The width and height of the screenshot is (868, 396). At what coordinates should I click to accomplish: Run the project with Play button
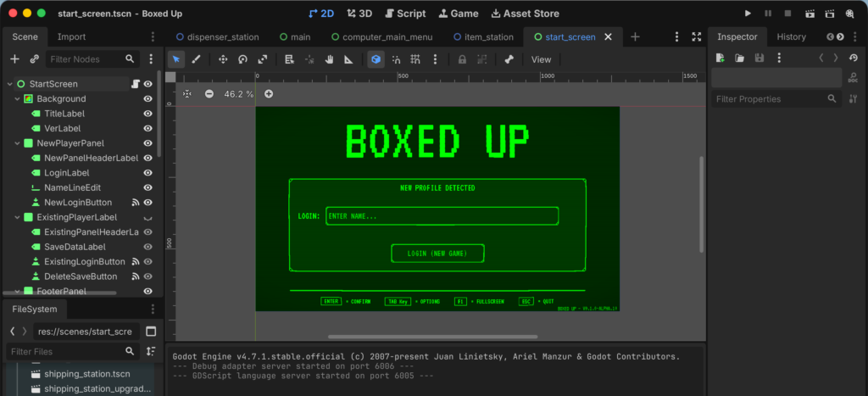[748, 14]
